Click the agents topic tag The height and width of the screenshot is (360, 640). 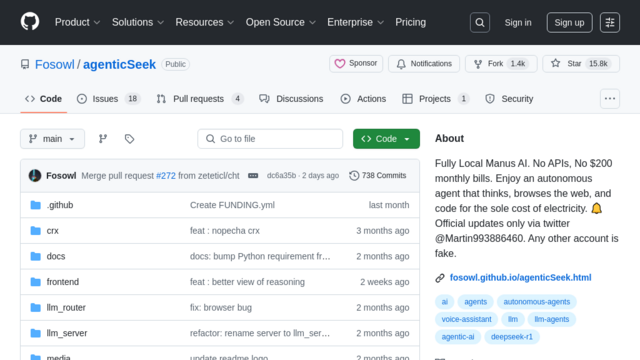click(476, 302)
